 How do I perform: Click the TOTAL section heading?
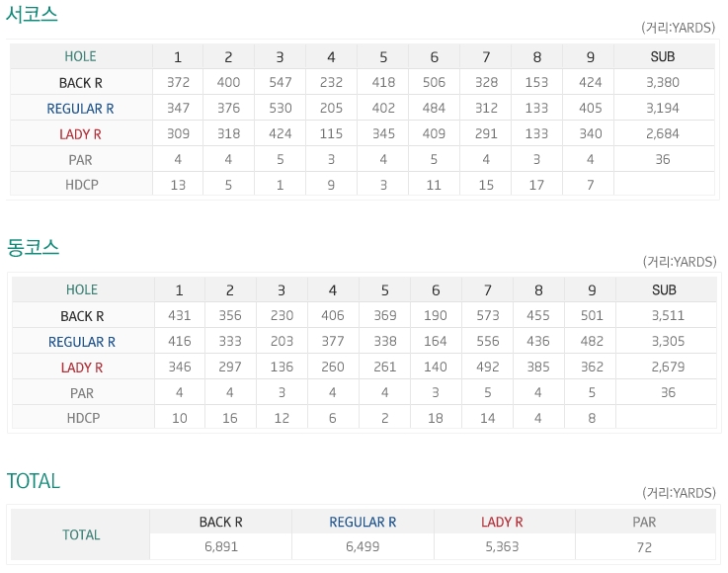pyautogui.click(x=34, y=480)
